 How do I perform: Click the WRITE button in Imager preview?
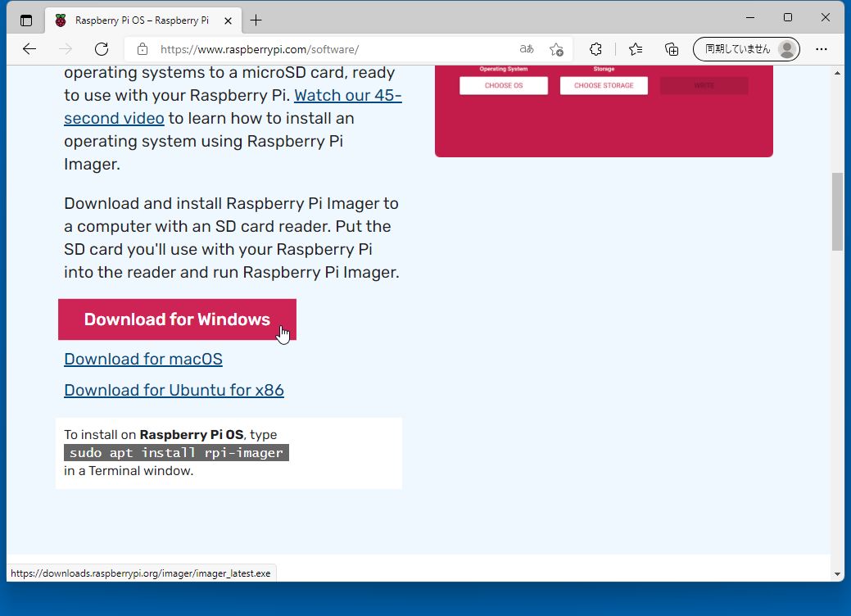(704, 86)
